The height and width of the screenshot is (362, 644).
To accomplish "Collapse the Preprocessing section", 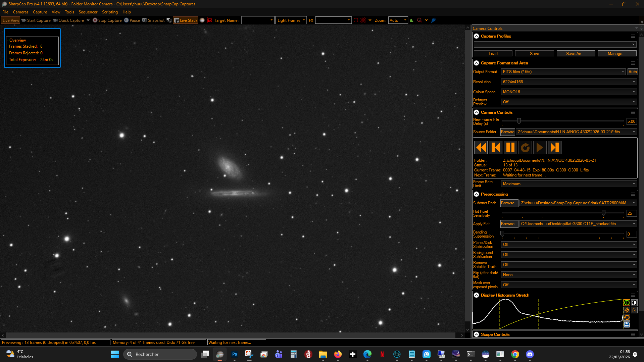I will (x=477, y=194).
